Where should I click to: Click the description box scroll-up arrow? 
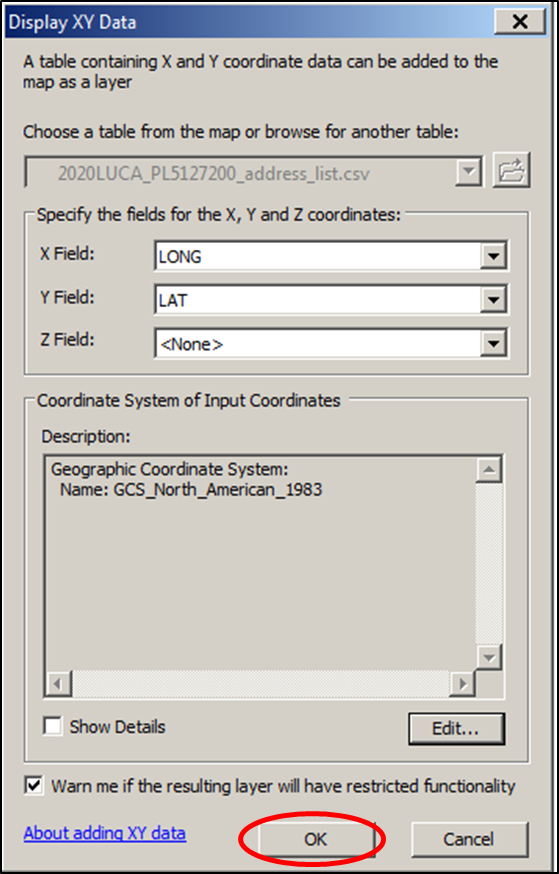(490, 471)
